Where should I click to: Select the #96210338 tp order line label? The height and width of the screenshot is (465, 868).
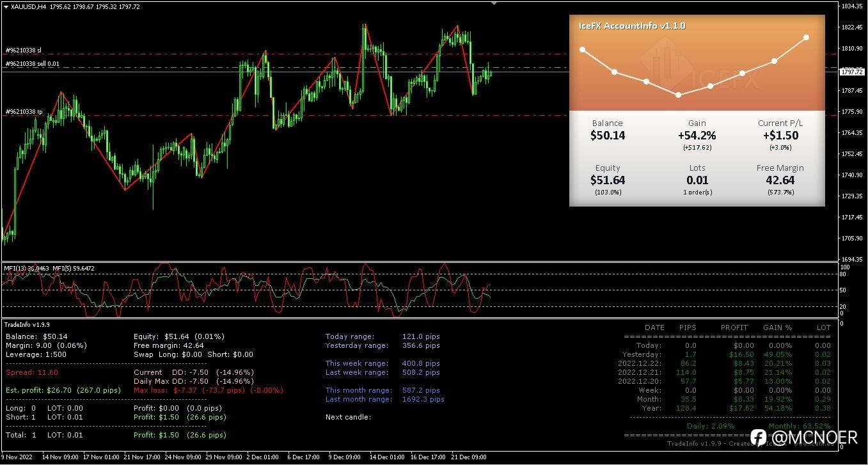(x=24, y=112)
